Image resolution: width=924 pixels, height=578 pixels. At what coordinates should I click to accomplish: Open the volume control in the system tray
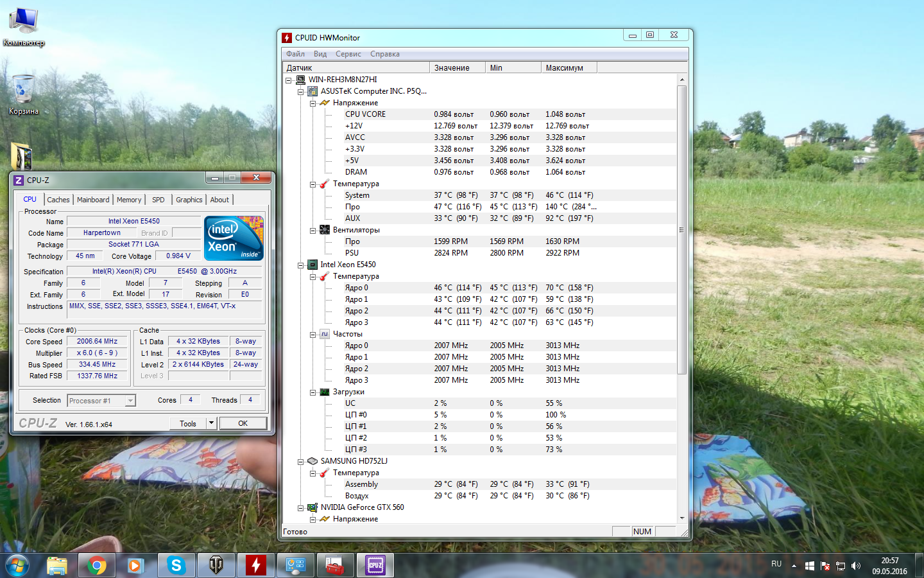click(856, 566)
